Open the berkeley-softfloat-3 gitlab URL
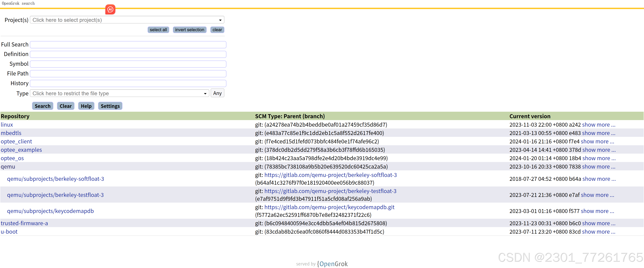This screenshot has width=644, height=268. click(331, 175)
